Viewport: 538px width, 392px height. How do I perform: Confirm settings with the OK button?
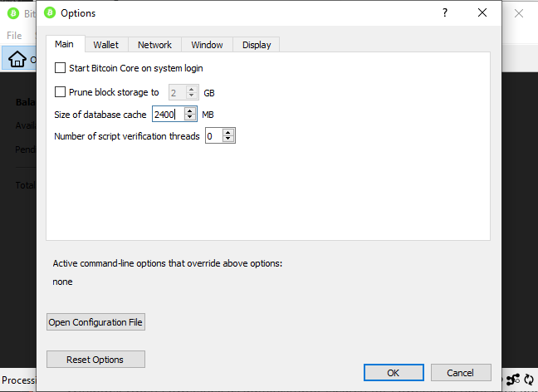394,373
